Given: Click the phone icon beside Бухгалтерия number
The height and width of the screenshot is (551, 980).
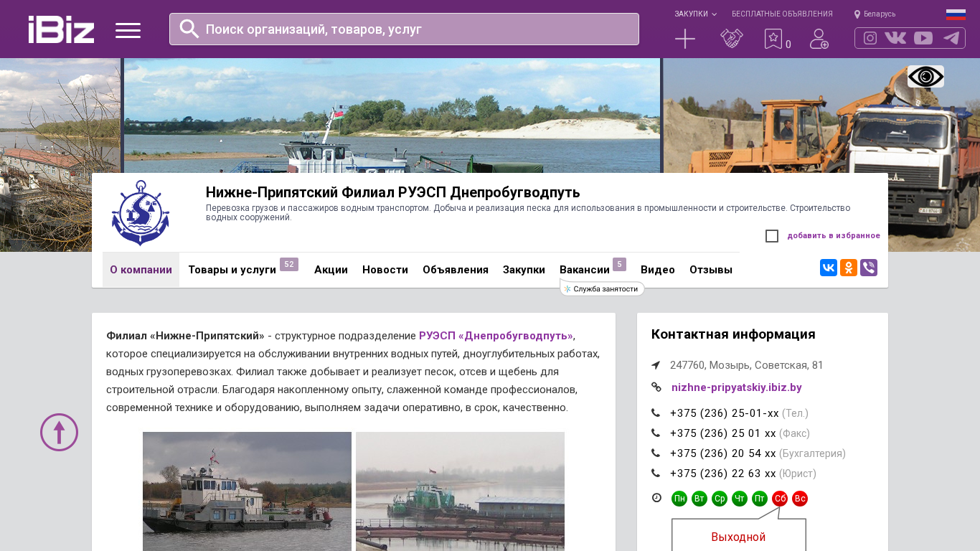Looking at the screenshot, I should click(x=656, y=453).
